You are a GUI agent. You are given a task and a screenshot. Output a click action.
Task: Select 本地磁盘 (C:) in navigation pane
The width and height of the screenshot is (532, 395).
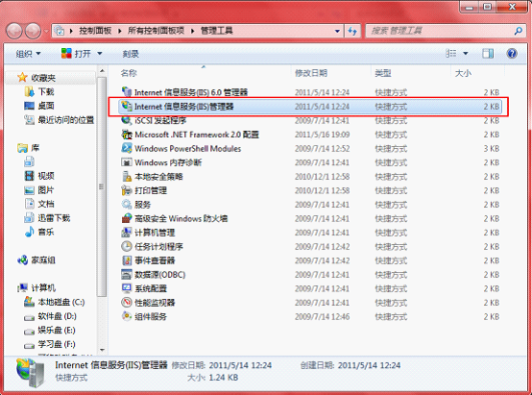55,302
